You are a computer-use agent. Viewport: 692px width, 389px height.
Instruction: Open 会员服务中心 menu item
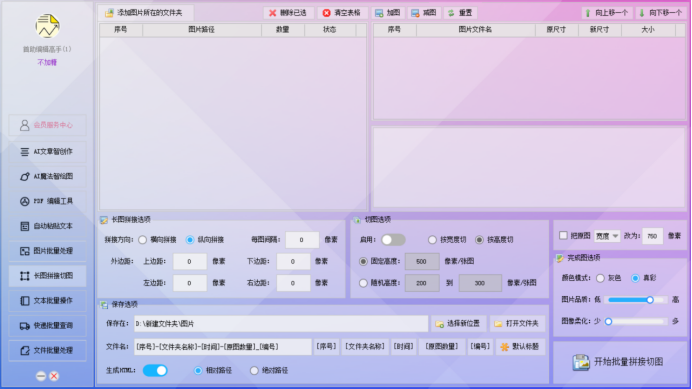coord(47,125)
